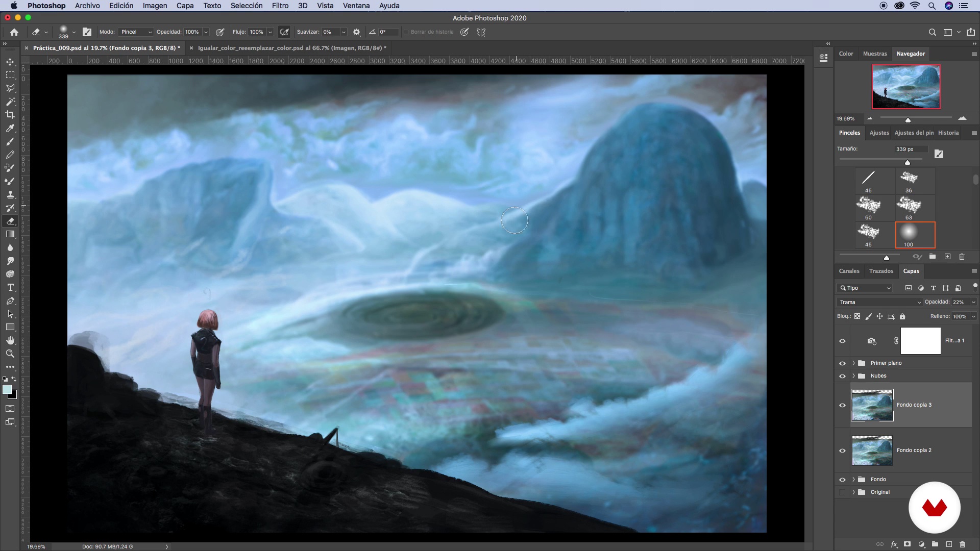Click zoom in mountain icon in Navegador
Screen dimensions: 980x551
tap(962, 118)
